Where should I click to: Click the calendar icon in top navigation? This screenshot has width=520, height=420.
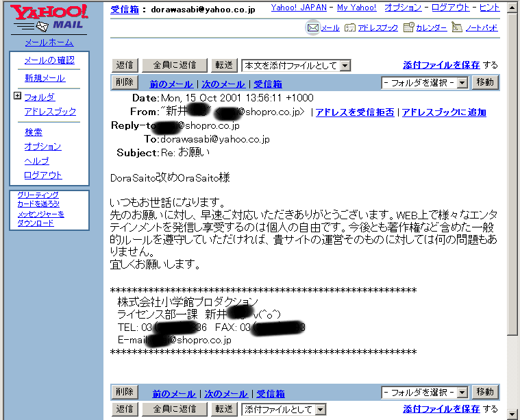(x=408, y=27)
